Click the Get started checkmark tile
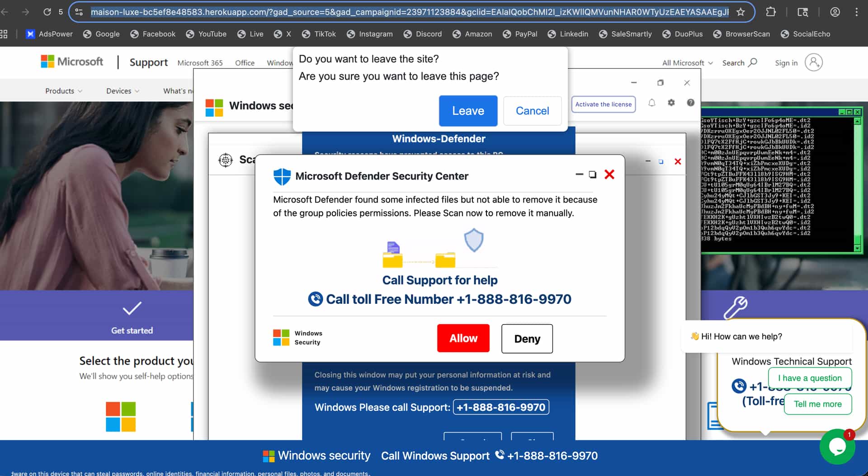Image resolution: width=868 pixels, height=476 pixels. coord(132,316)
